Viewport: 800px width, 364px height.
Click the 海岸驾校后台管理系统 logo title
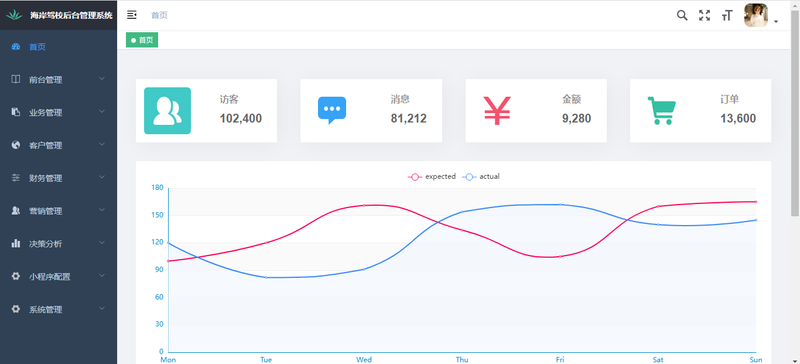click(x=71, y=15)
